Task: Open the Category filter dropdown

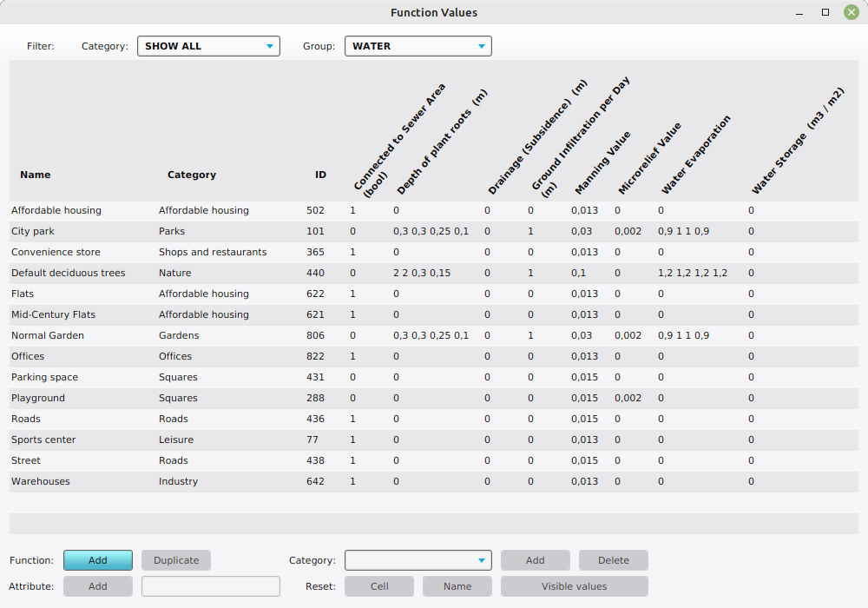Action: click(x=208, y=46)
